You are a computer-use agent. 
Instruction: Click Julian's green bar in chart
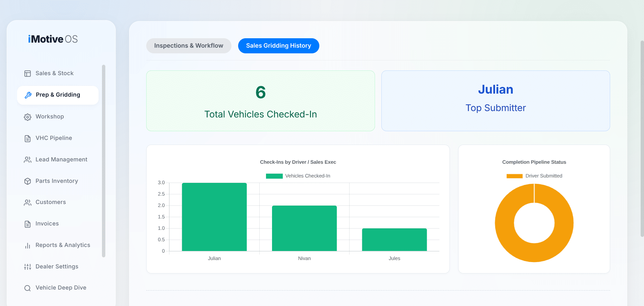[x=214, y=217]
